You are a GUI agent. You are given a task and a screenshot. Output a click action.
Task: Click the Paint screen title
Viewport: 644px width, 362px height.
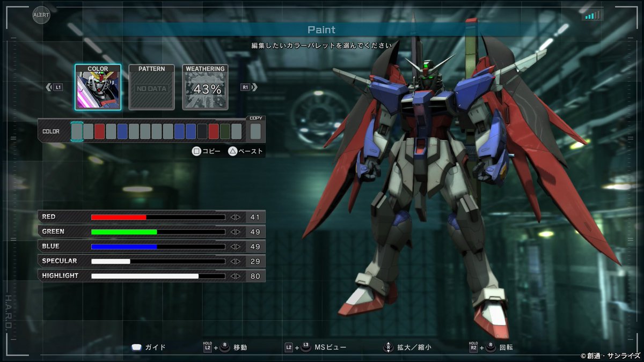(321, 29)
